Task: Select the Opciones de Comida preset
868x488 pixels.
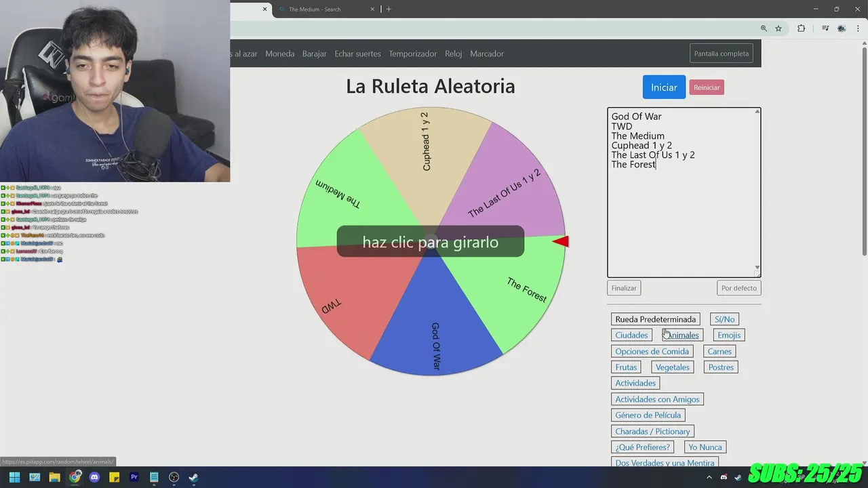Action: [x=652, y=351]
